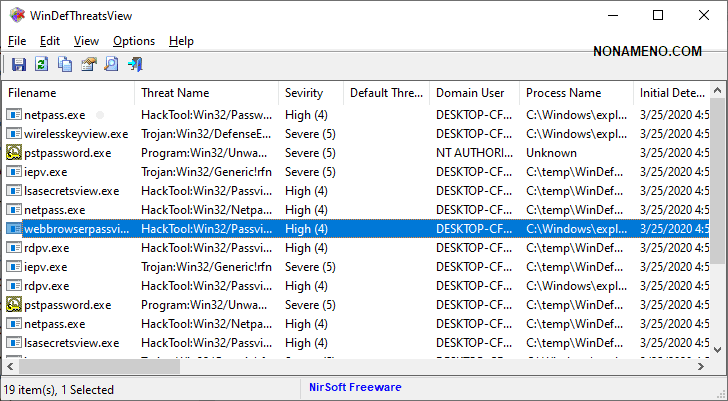Click the WinDefThreatsView title bar app icon
This screenshot has height=401, width=728.
coord(17,15)
